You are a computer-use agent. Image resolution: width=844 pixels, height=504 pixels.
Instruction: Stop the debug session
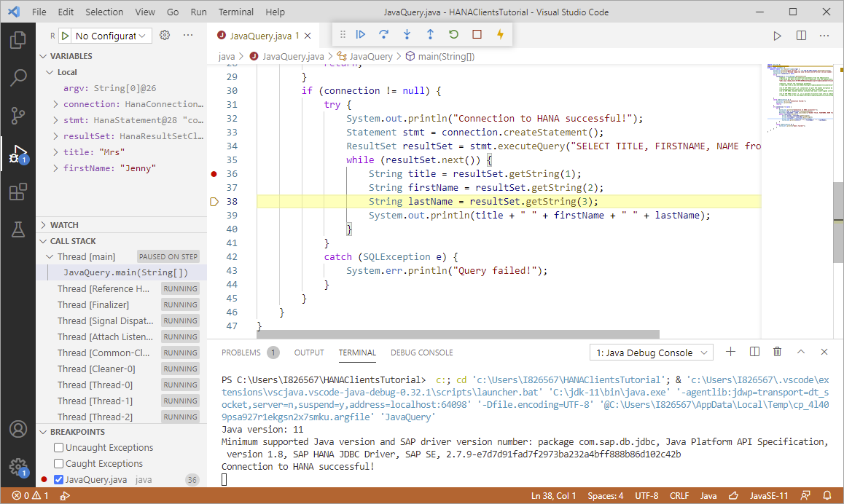coord(477,34)
